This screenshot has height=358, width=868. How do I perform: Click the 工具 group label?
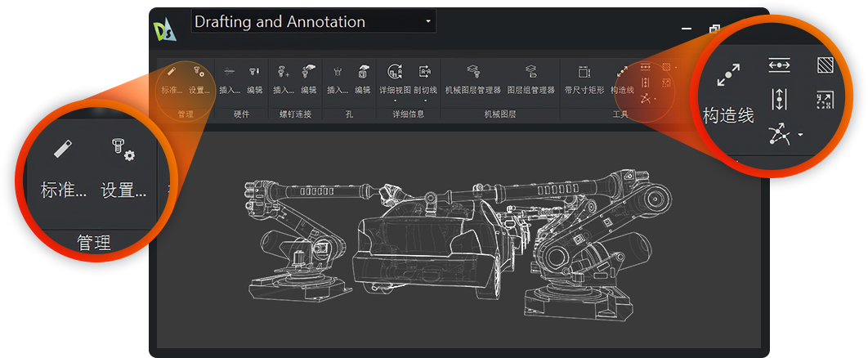pos(620,114)
